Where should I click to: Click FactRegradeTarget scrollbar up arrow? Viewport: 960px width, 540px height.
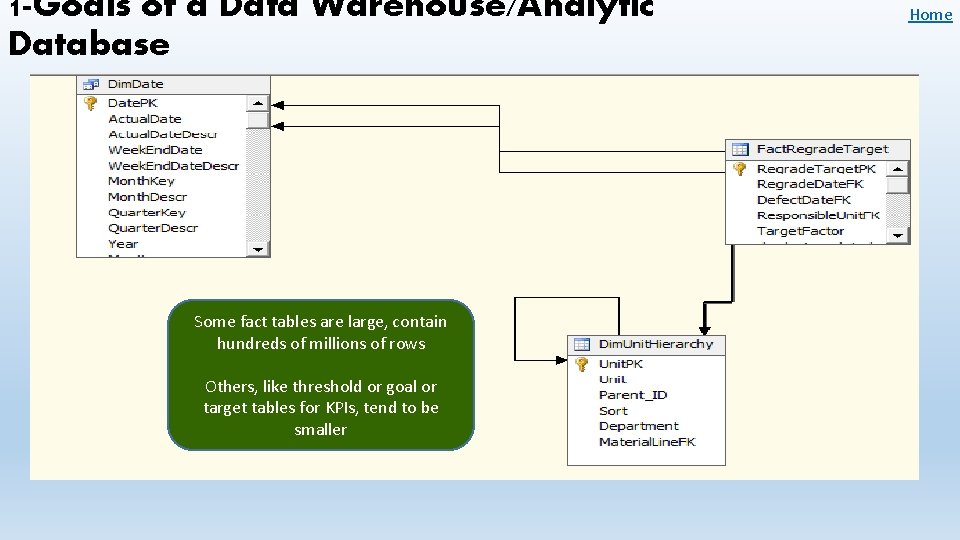click(898, 168)
